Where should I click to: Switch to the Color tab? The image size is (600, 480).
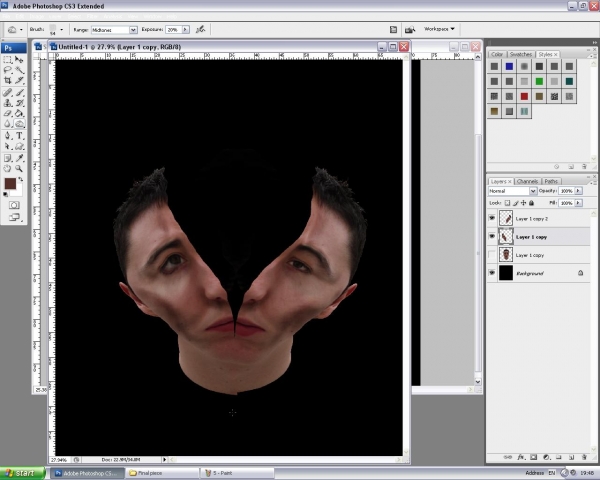pos(497,54)
